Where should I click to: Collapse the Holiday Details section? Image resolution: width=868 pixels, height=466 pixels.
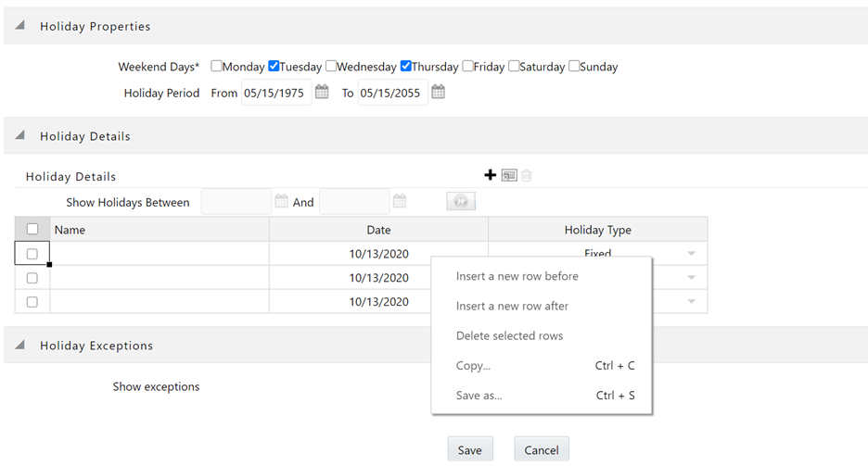pos(19,135)
